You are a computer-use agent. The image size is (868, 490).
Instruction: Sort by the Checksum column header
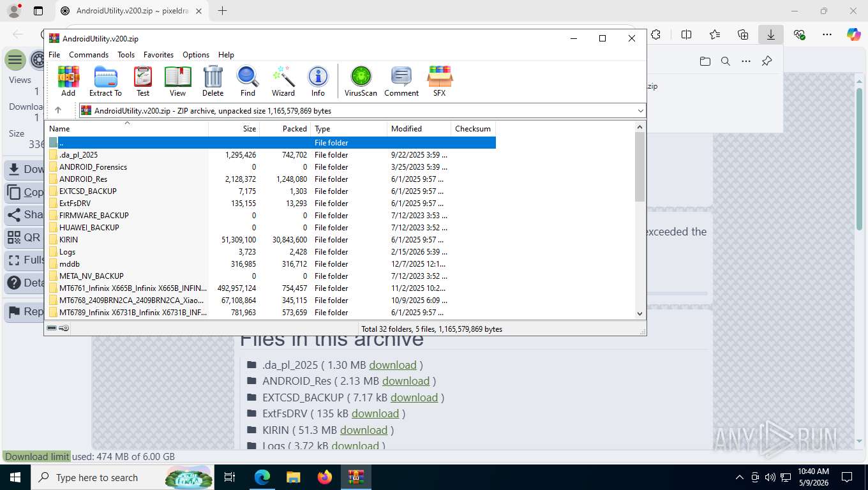tap(473, 128)
